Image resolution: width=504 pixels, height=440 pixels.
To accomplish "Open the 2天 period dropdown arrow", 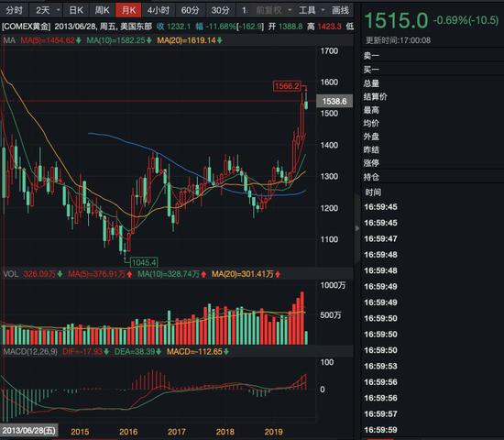I will (x=58, y=10).
